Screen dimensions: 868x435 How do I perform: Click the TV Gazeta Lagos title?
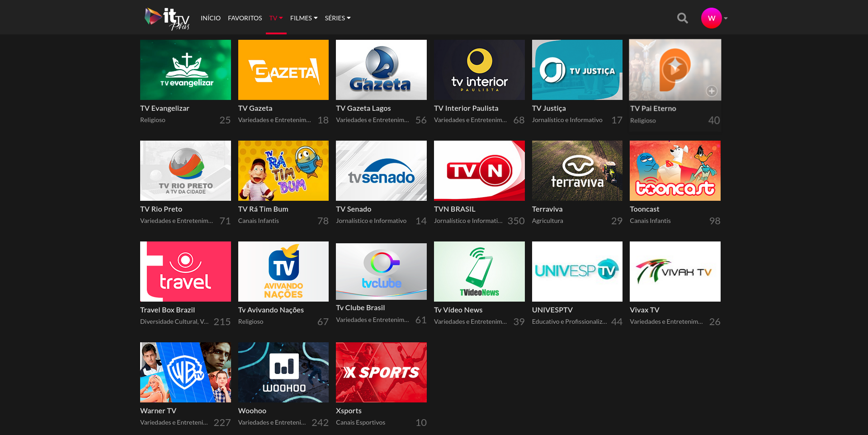coord(363,109)
